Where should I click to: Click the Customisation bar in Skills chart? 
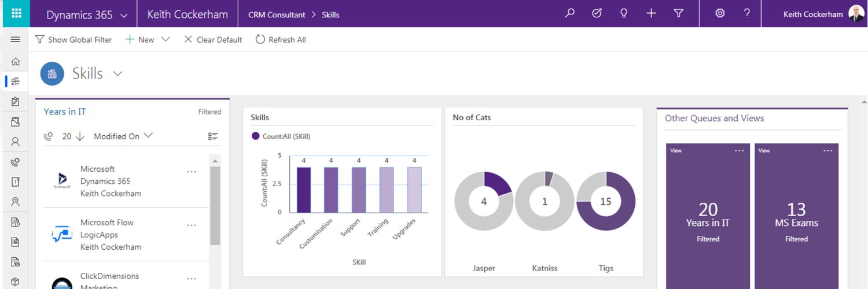tap(331, 190)
